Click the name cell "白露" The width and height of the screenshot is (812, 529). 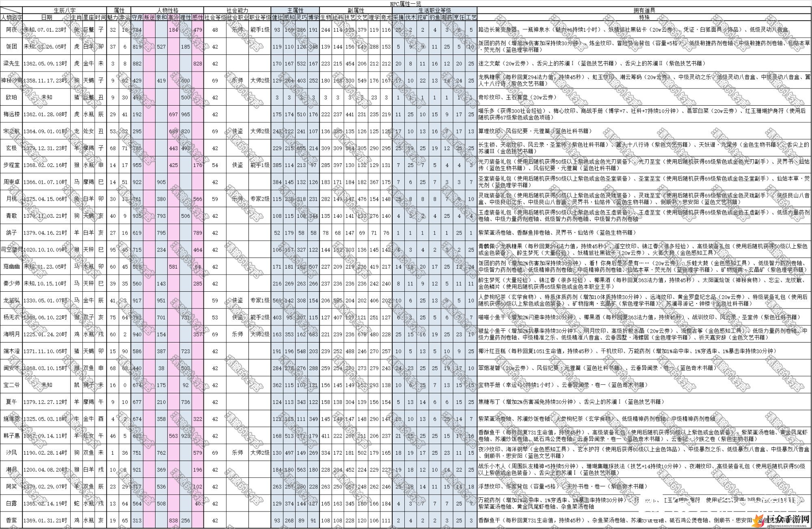(x=11, y=503)
